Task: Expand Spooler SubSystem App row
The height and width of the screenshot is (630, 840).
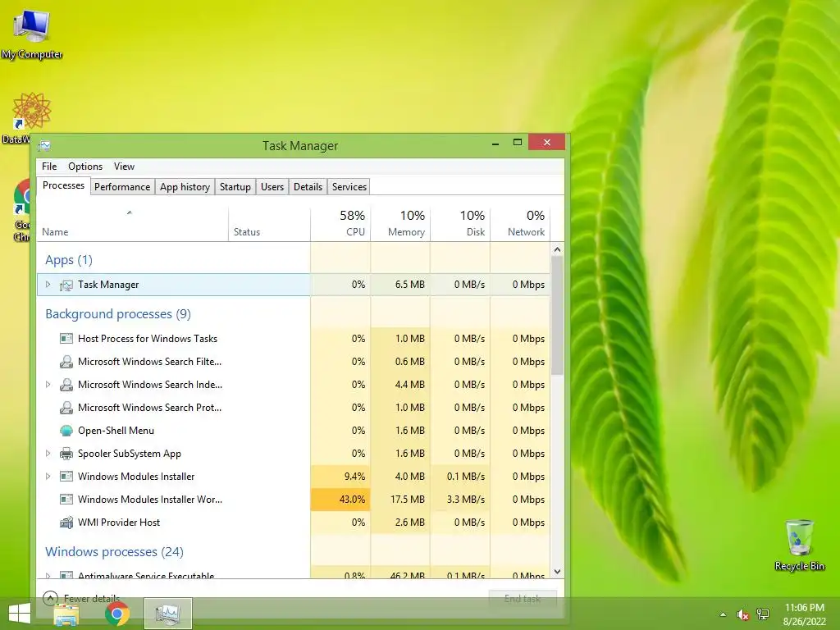Action: (x=48, y=454)
